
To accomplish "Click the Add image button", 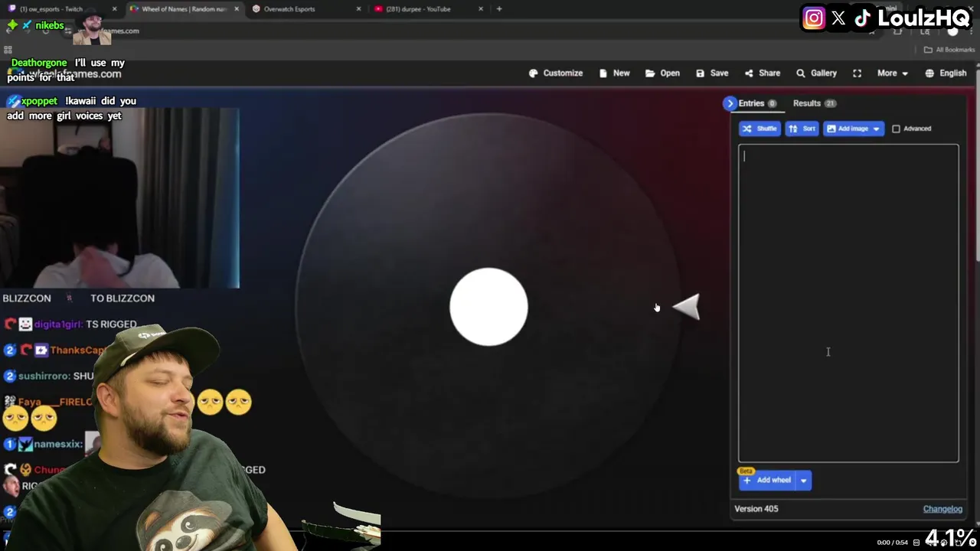I will coord(847,129).
